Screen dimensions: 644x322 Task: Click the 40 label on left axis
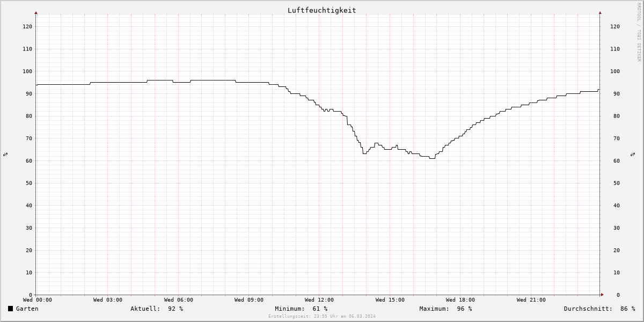click(x=29, y=206)
